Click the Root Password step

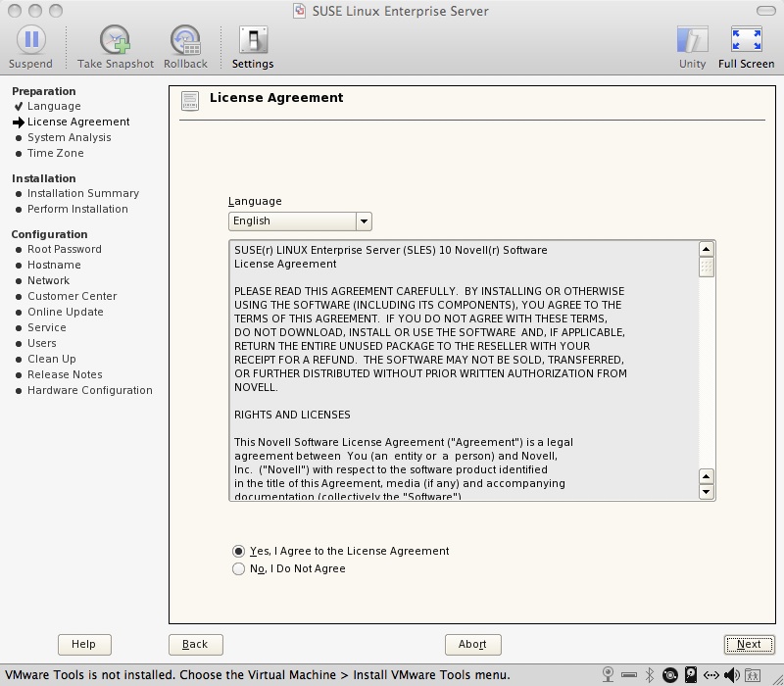(x=65, y=249)
